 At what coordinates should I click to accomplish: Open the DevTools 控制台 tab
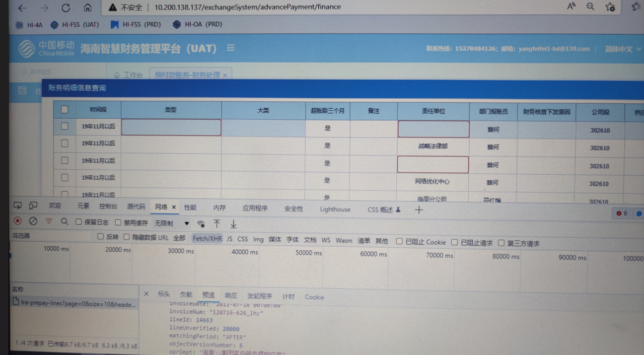[x=108, y=207]
